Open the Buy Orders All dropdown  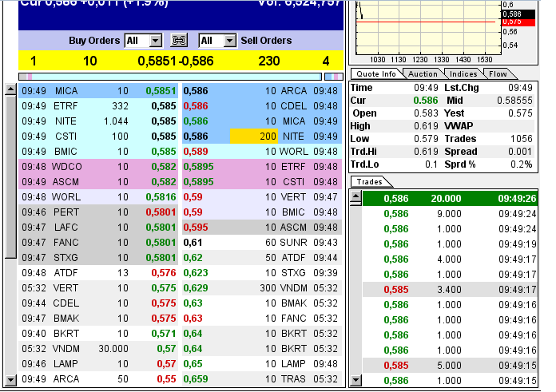144,41
